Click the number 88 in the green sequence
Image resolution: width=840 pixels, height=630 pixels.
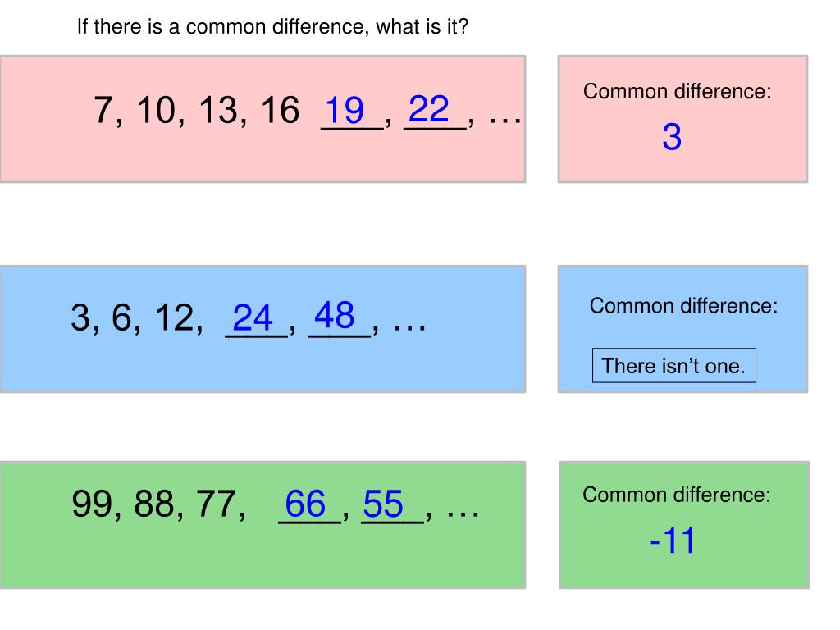154,504
